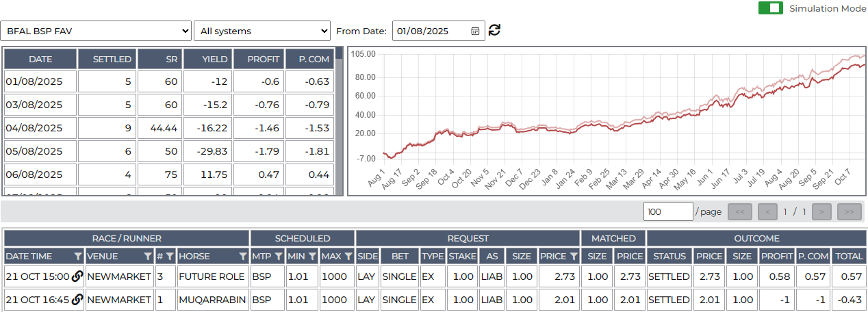Open link icon for 21 OCT 16:45 race
Viewport: 868px width, 312px height.
coord(77,299)
